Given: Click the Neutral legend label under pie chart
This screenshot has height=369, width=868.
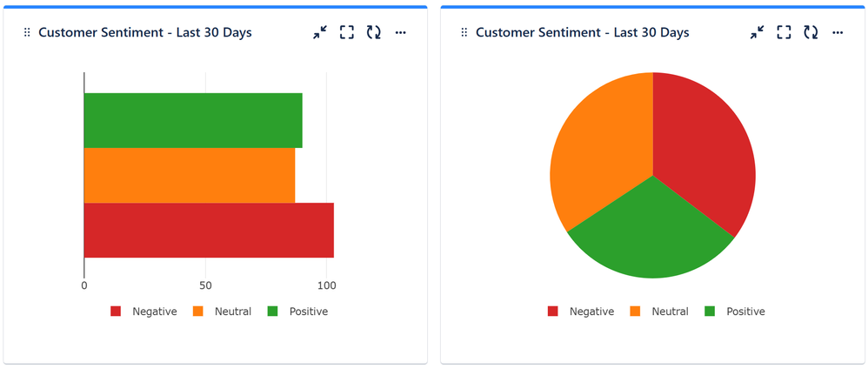Looking at the screenshot, I should click(x=671, y=312).
